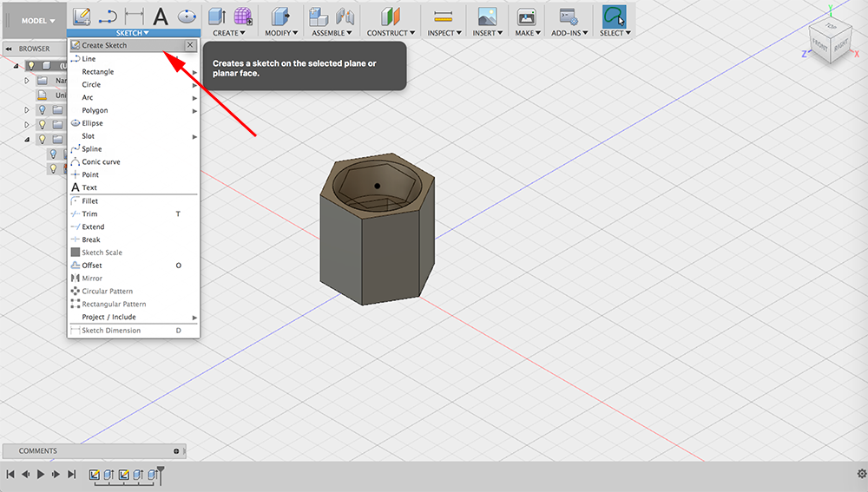868x492 pixels.
Task: Jump to timeline beginning
Action: [x=10, y=475]
